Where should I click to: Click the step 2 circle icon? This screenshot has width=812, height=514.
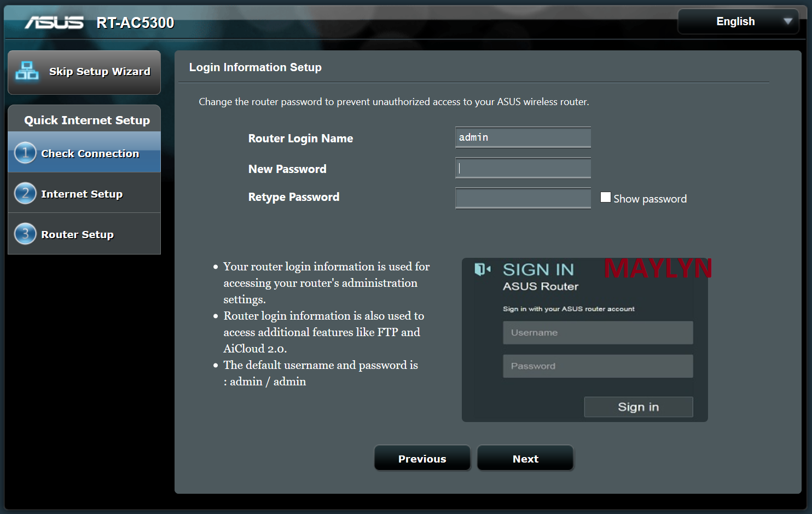[x=25, y=193]
